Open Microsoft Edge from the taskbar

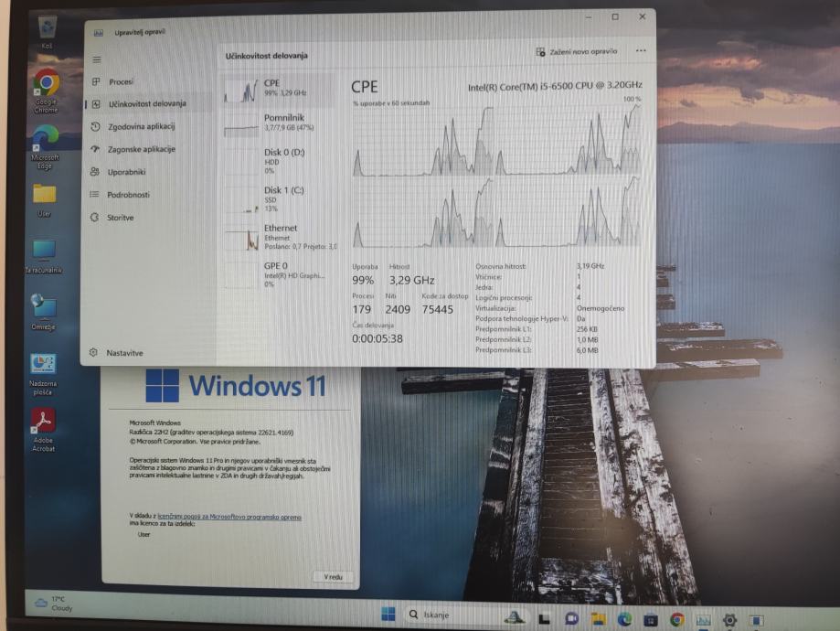pos(624,620)
